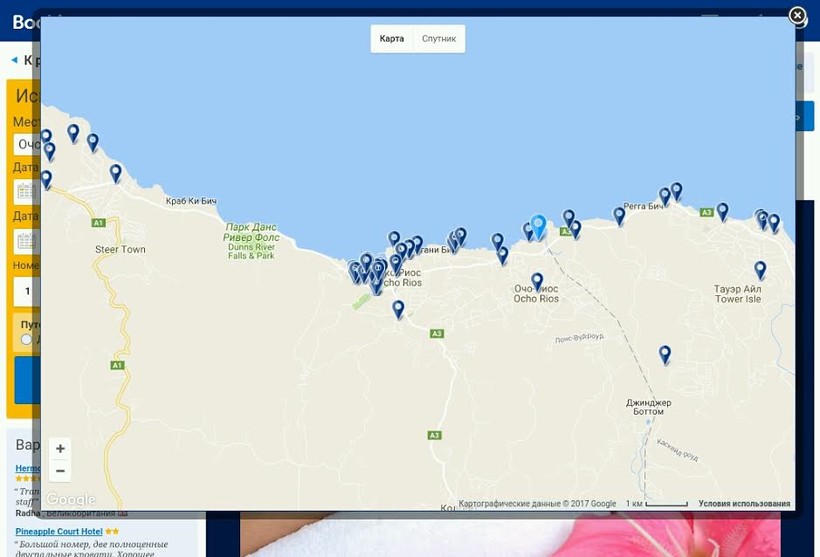Click the hotel pin next to Краб Ки Бич
This screenshot has width=820, height=557.
click(x=116, y=172)
